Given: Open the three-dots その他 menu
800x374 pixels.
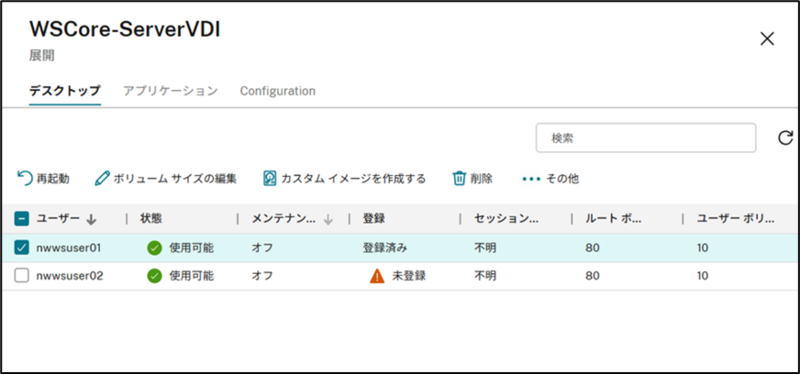Looking at the screenshot, I should [531, 179].
